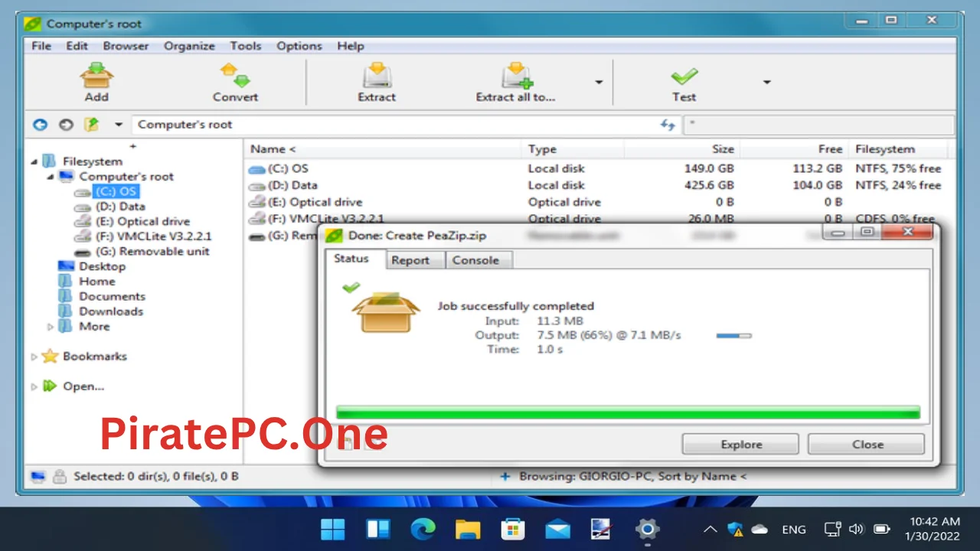Sort by the Size column header
The height and width of the screenshot is (551, 980).
(723, 149)
